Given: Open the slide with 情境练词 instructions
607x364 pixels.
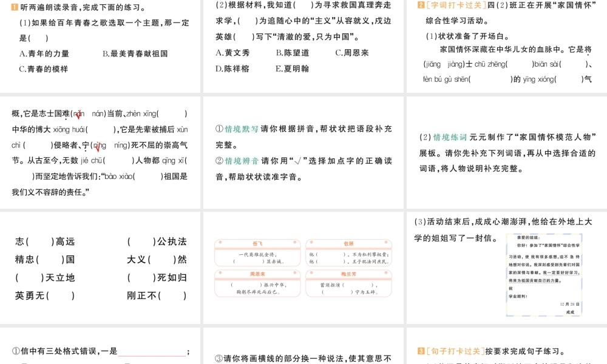Looking at the screenshot, I should [x=507, y=152].
